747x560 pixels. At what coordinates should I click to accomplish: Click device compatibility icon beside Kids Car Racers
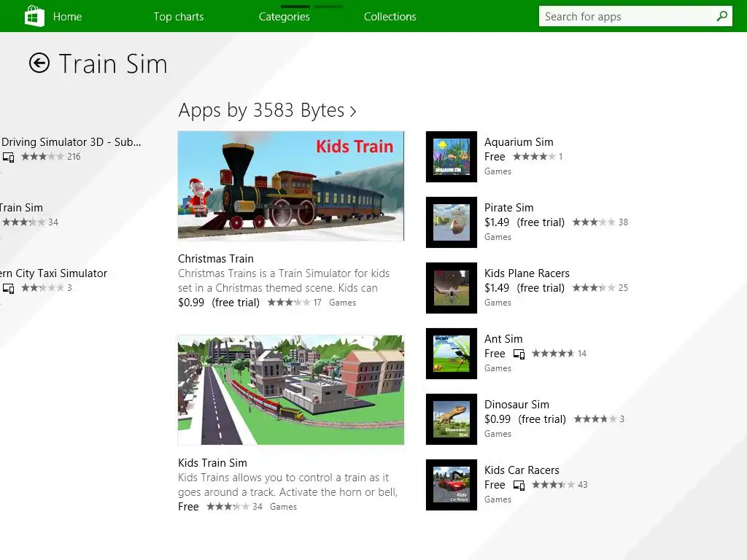coord(519,485)
